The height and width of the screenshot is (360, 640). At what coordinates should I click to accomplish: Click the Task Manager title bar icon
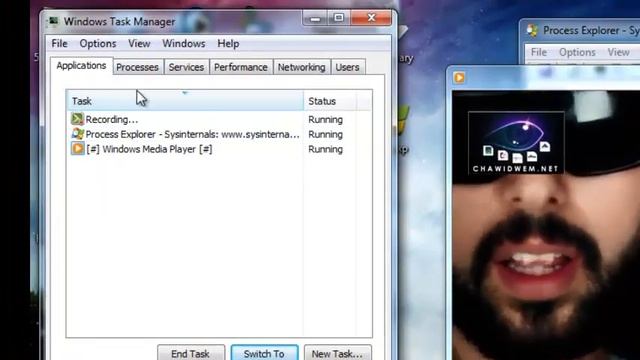53,21
